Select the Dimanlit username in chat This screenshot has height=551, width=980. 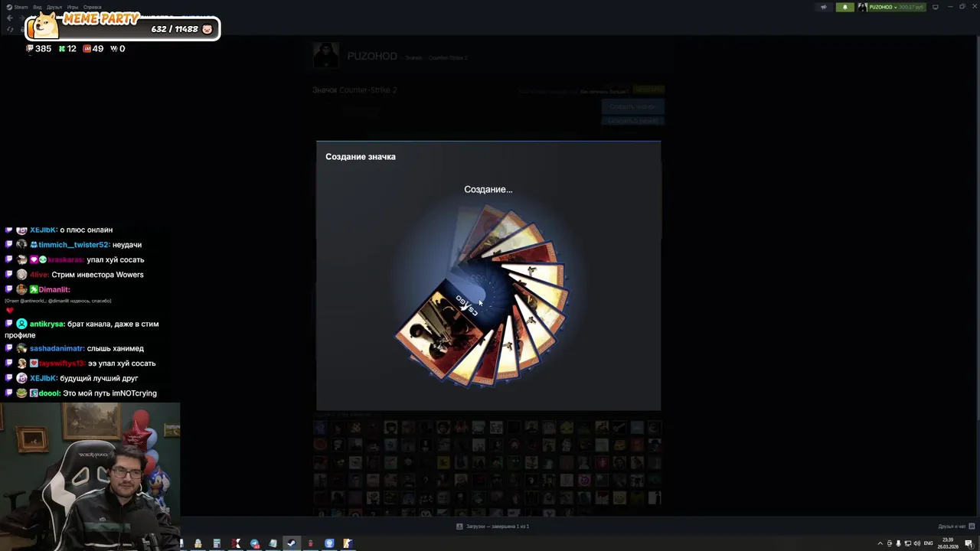point(54,289)
